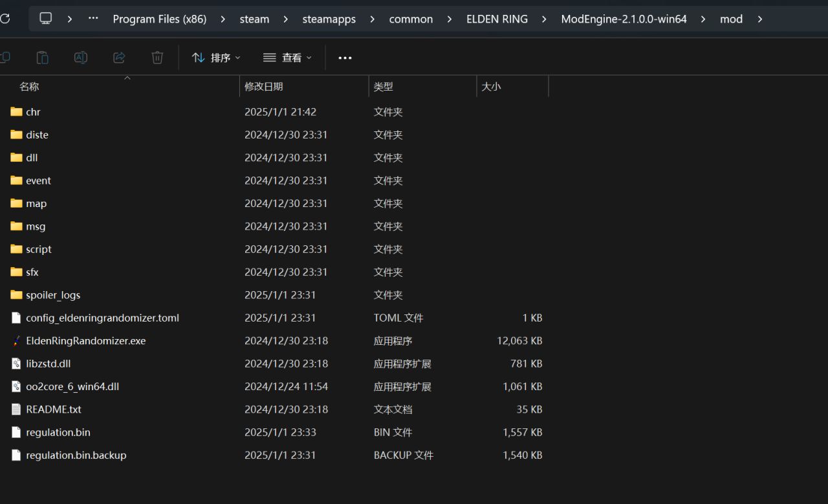This screenshot has width=828, height=504.
Task: Click the file name README.txt
Action: (x=54, y=410)
